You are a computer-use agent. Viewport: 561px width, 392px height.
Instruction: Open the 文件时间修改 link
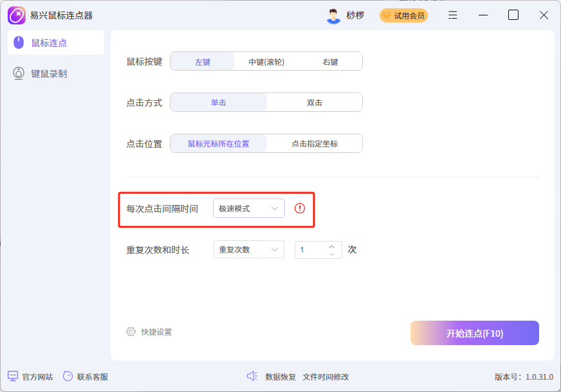click(x=326, y=377)
